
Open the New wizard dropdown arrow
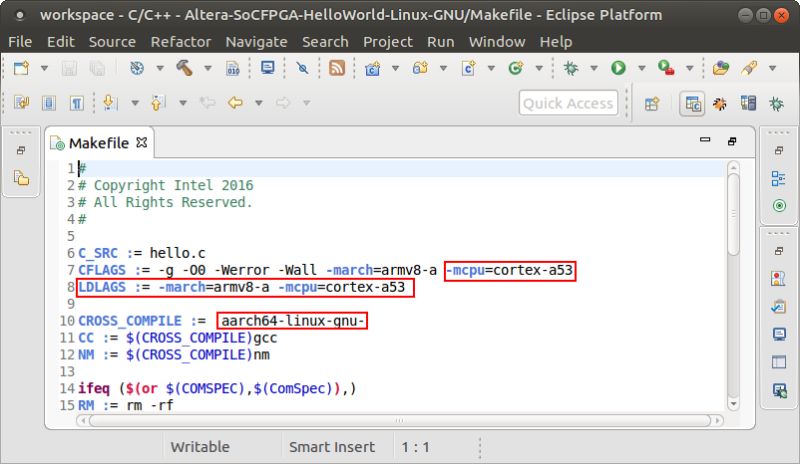tap(44, 68)
